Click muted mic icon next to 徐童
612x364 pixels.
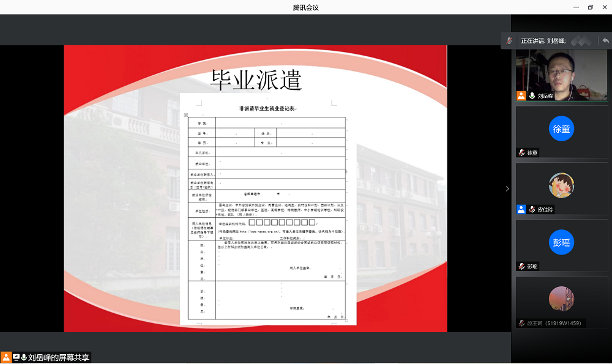pos(521,152)
